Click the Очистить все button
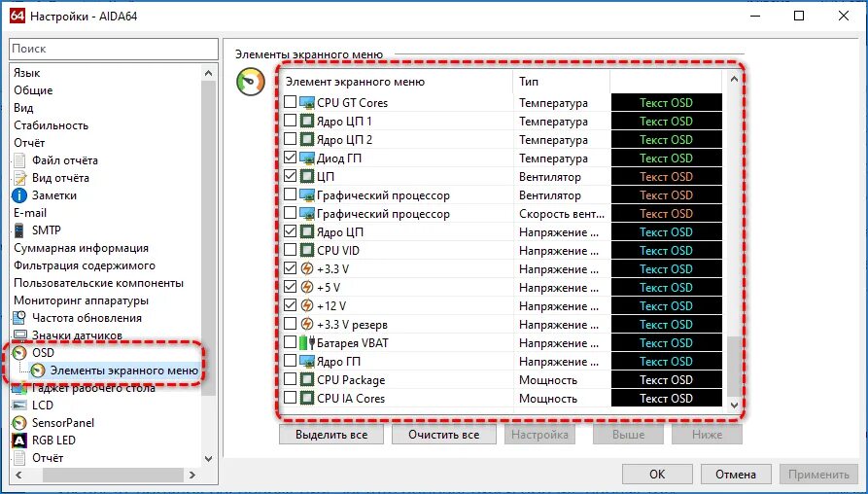 click(x=444, y=435)
